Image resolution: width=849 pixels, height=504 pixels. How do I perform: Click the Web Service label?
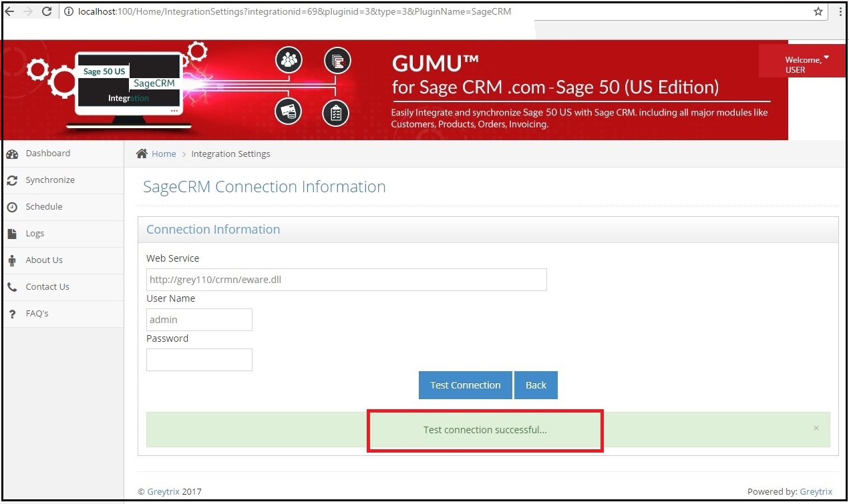tap(173, 258)
